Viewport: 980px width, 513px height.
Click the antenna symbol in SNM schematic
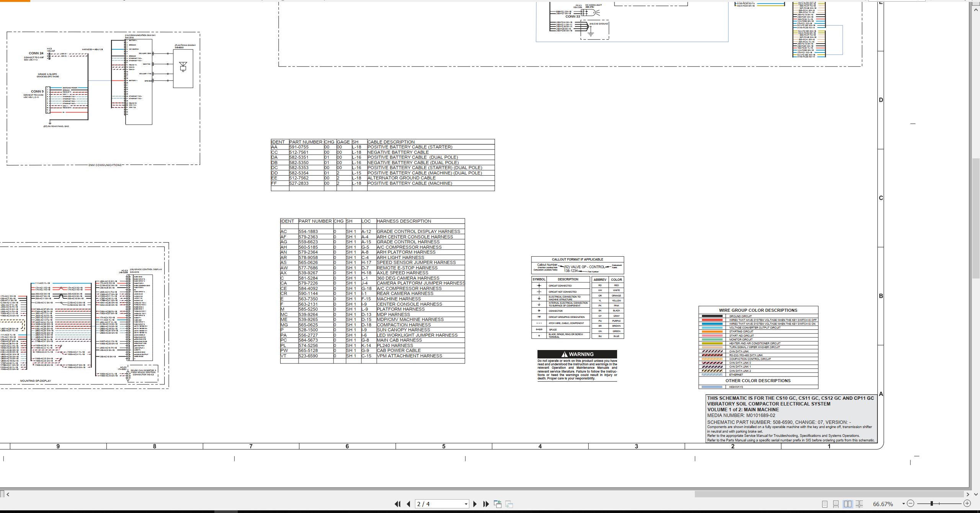tap(183, 67)
